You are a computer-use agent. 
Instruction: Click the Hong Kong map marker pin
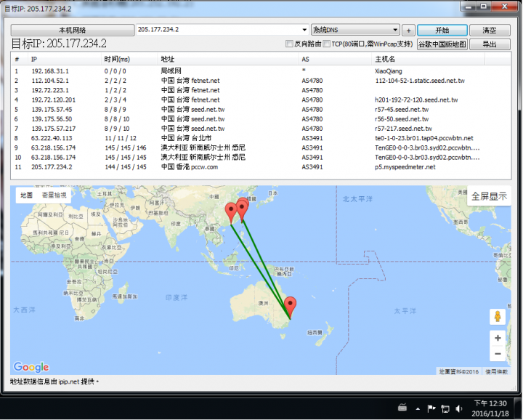pos(231,212)
